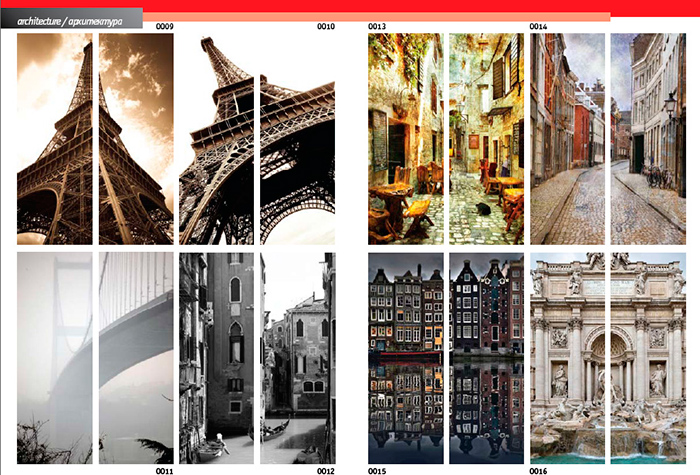Select the foggy bridge deck right panel 0011
The height and width of the screenshot is (475, 700).
click(136, 358)
